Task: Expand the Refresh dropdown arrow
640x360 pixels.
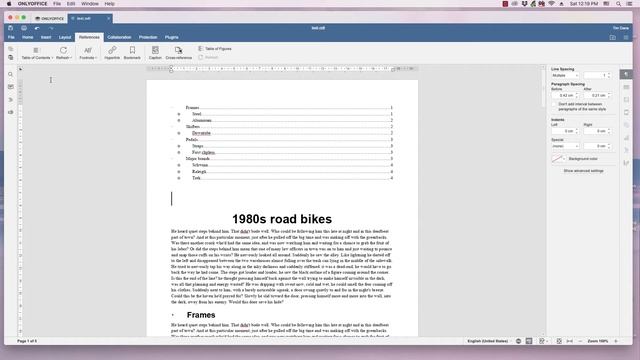Action: pyautogui.click(x=71, y=58)
